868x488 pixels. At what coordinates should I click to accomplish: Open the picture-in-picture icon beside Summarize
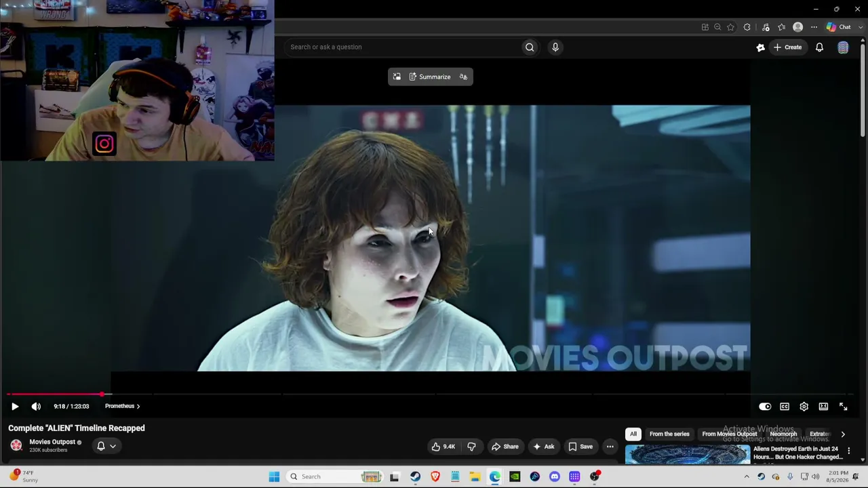pos(397,77)
